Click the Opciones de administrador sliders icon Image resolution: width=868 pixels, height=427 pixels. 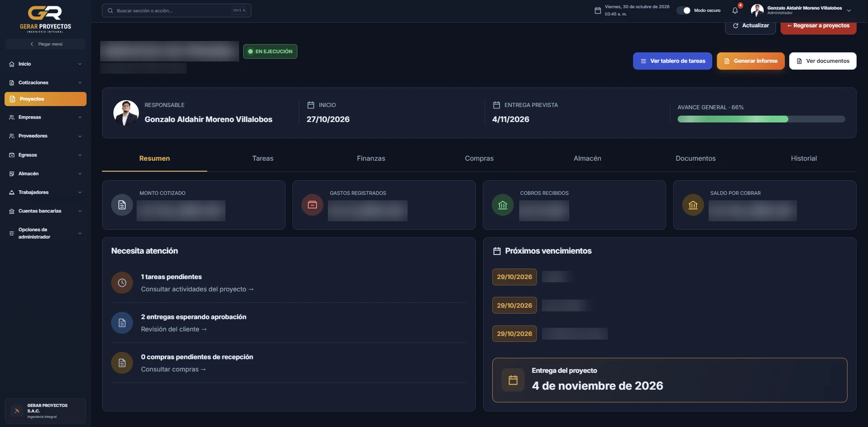click(x=12, y=234)
